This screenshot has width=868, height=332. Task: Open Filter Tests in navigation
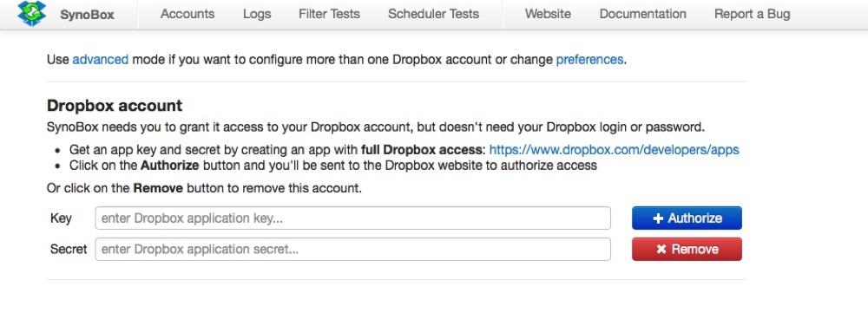tap(329, 14)
